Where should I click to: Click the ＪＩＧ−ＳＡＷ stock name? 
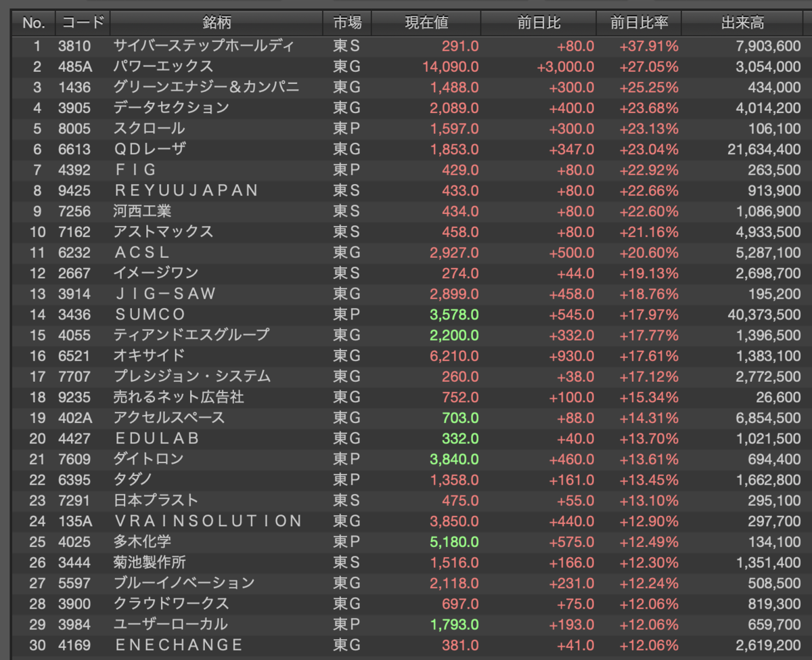coord(165,294)
